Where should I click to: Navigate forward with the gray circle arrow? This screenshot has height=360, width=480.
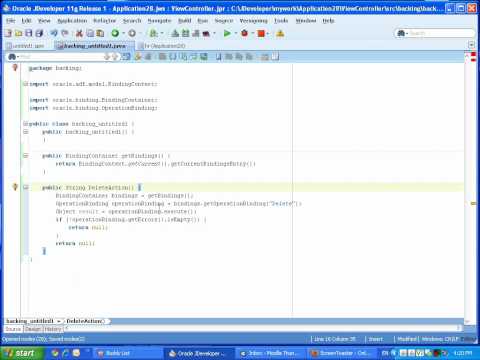[x=132, y=33]
